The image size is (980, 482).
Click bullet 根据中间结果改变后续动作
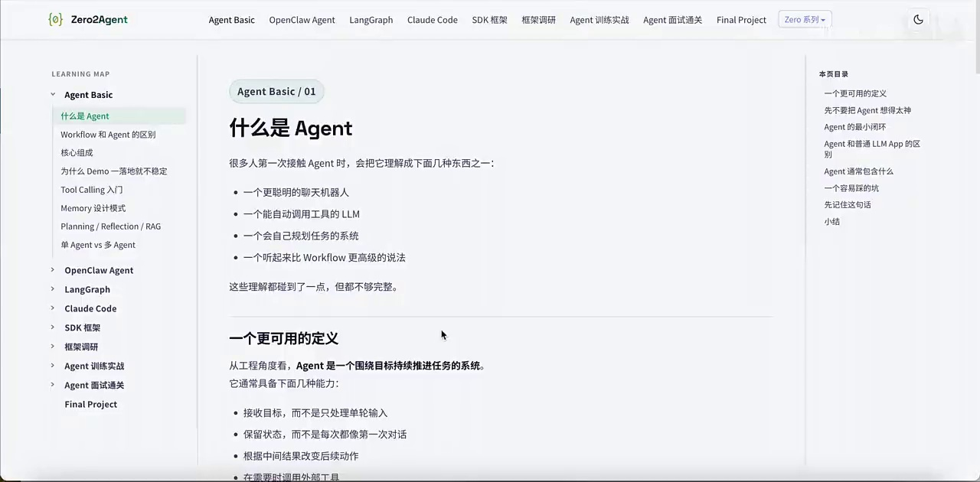tap(301, 456)
